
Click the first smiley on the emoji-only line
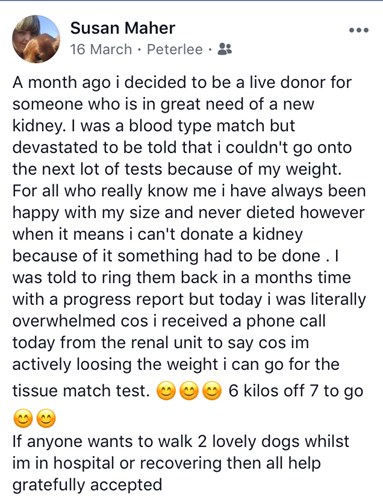pos(23,419)
